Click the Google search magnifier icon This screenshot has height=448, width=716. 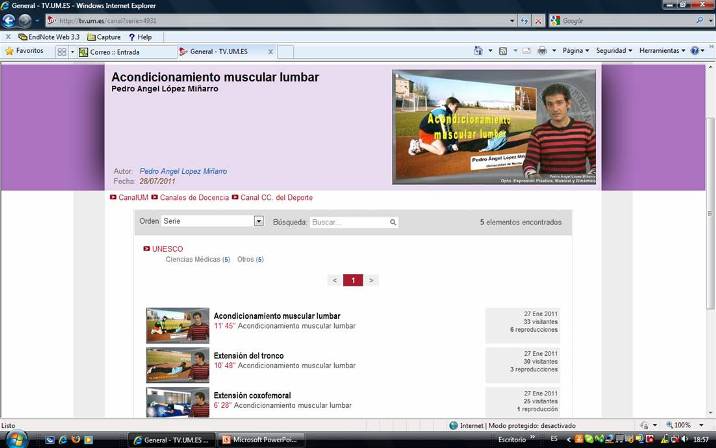pyautogui.click(x=699, y=20)
